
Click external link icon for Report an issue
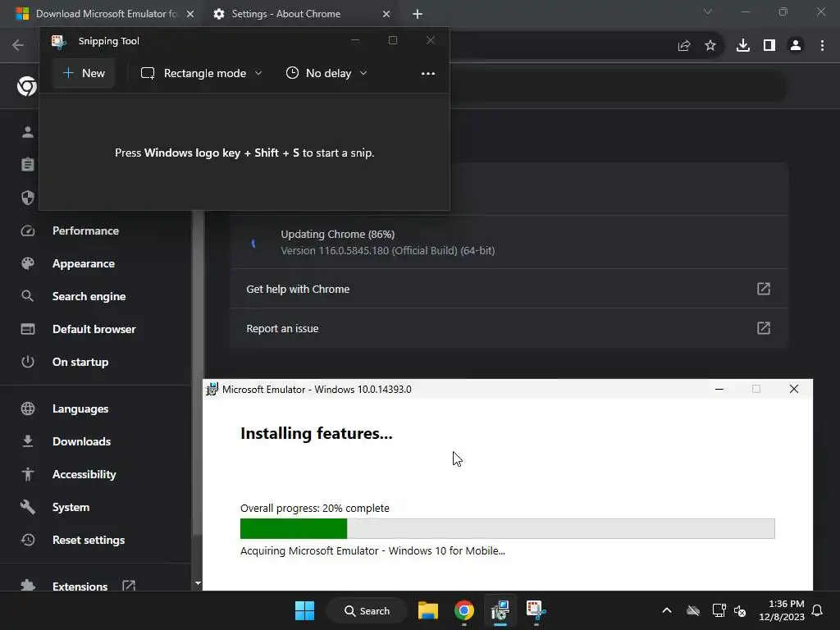764,328
